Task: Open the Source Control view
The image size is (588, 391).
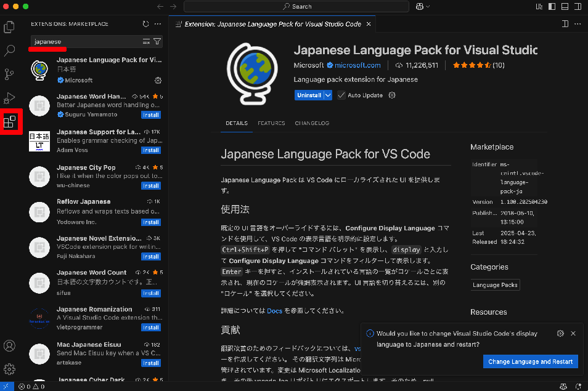Action: pyautogui.click(x=9, y=74)
